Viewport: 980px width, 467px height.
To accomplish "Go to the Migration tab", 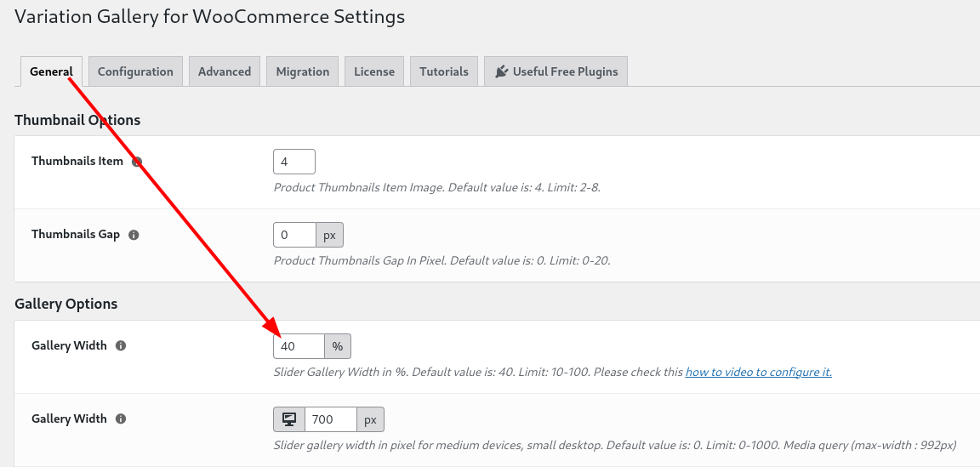I will point(303,71).
